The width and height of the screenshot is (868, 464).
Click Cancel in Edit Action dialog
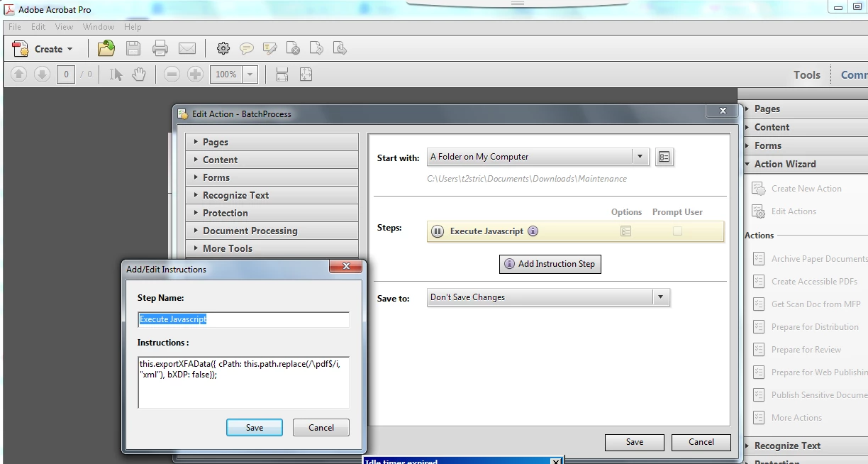[x=701, y=442]
